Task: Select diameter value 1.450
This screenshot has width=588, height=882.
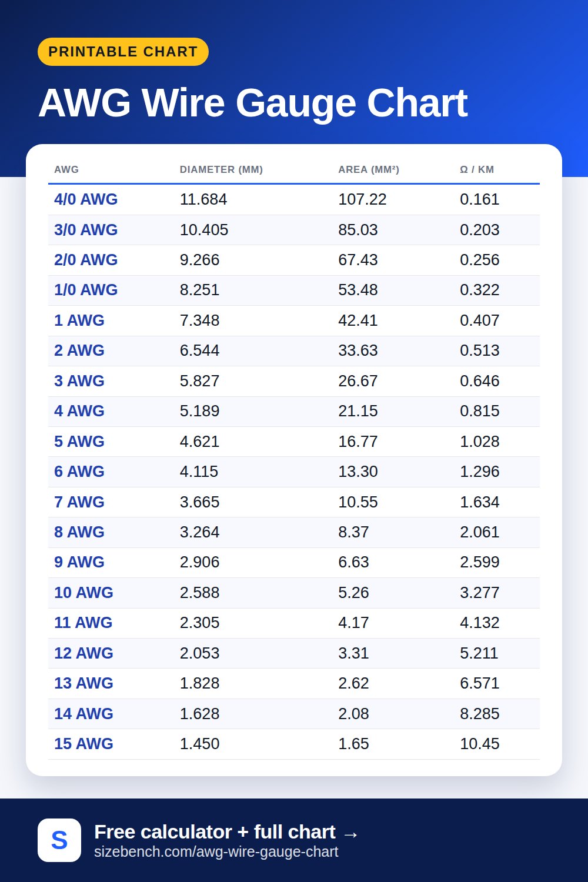Action: pos(200,744)
